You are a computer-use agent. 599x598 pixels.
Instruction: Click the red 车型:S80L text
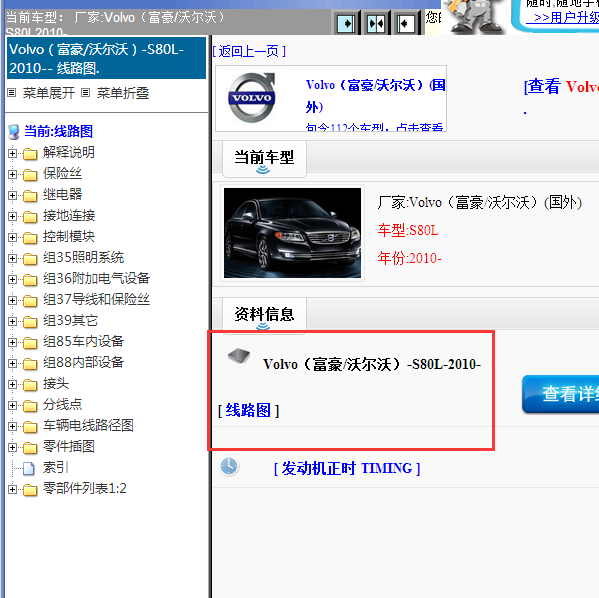(x=408, y=230)
